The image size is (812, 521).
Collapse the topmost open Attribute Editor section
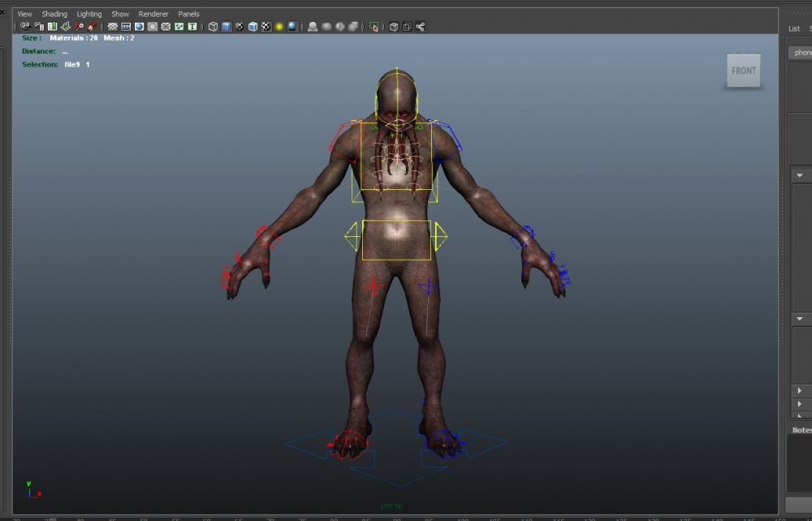[800, 175]
